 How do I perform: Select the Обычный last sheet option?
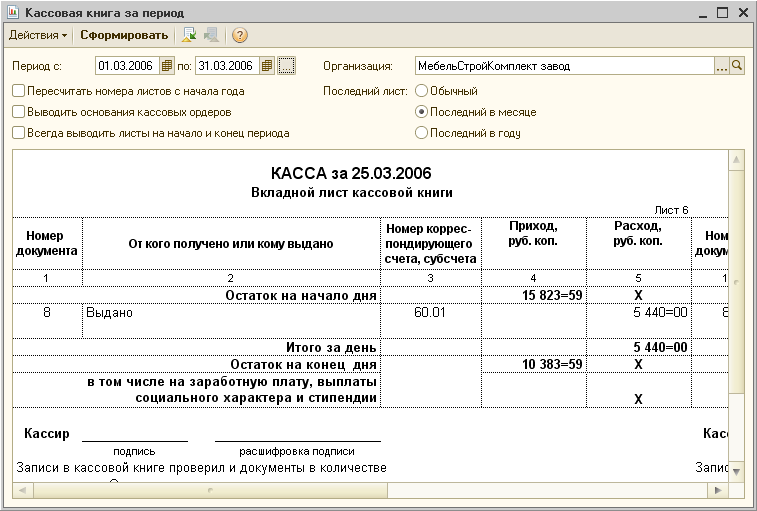click(421, 91)
